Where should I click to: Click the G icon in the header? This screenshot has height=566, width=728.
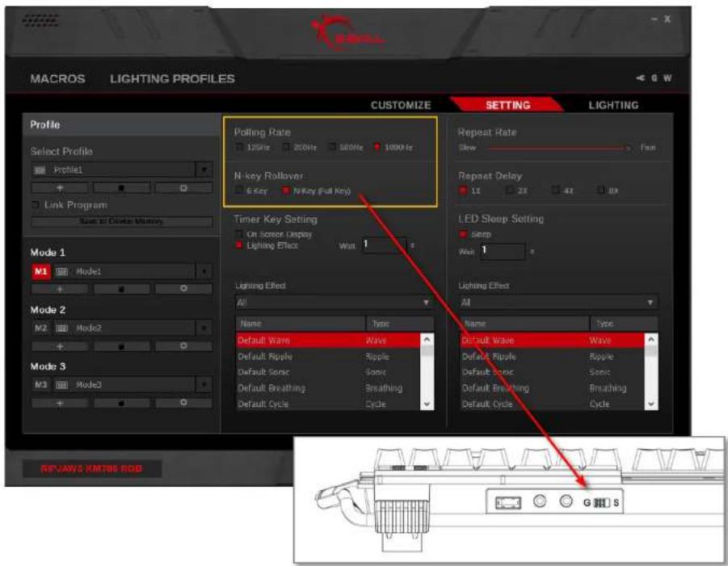tap(654, 78)
